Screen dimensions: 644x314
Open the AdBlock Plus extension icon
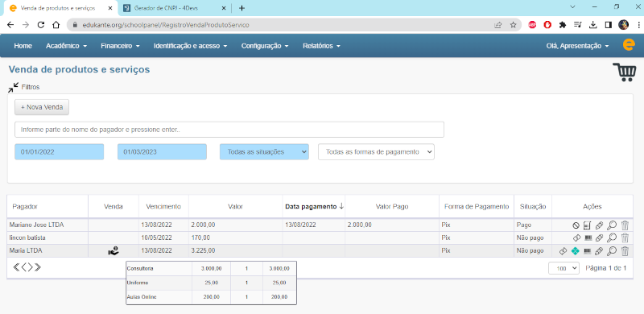[x=532, y=25]
